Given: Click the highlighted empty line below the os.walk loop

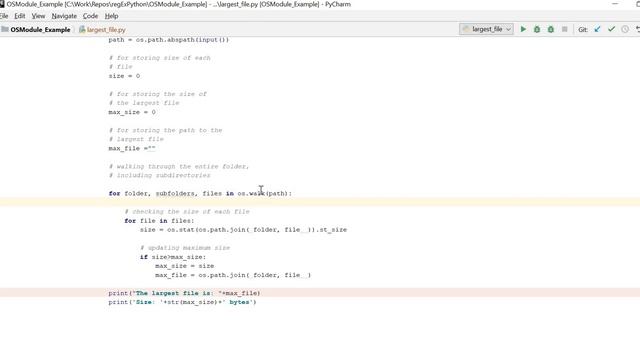Looking at the screenshot, I should click(x=320, y=202).
